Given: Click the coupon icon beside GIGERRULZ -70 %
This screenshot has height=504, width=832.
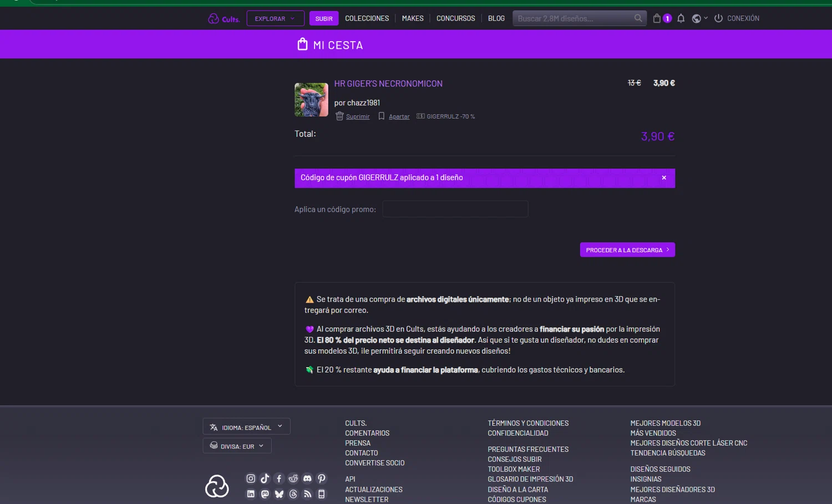Looking at the screenshot, I should pyautogui.click(x=420, y=116).
